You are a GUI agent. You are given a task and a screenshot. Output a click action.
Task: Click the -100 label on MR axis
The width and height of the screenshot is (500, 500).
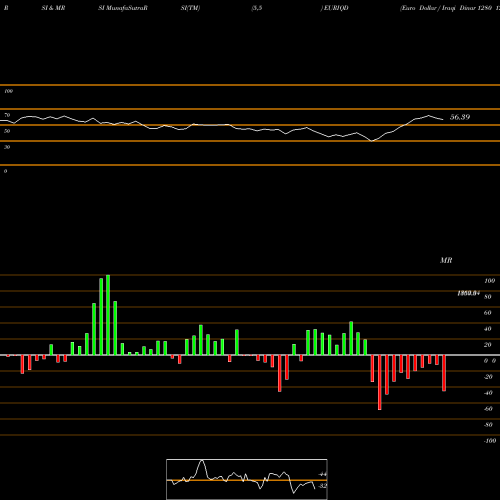(x=490, y=441)
